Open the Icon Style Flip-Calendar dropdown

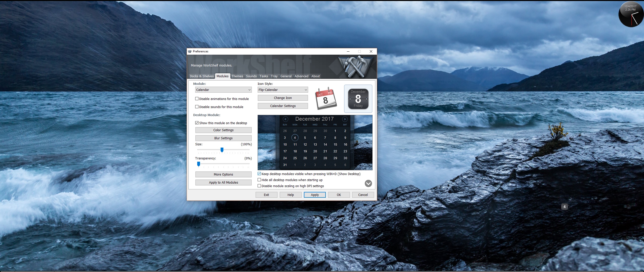[x=283, y=90]
